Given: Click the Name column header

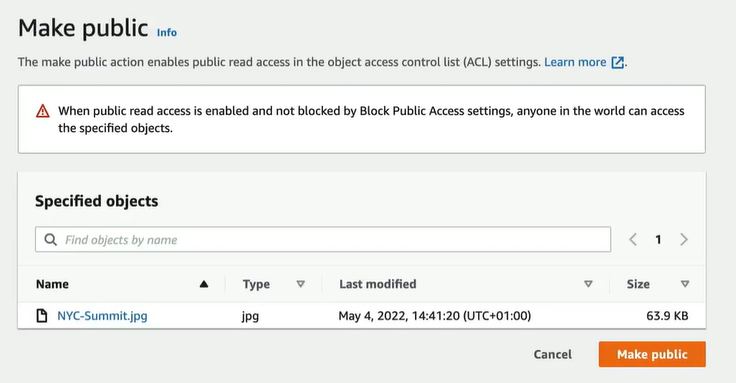Looking at the screenshot, I should 52,284.
